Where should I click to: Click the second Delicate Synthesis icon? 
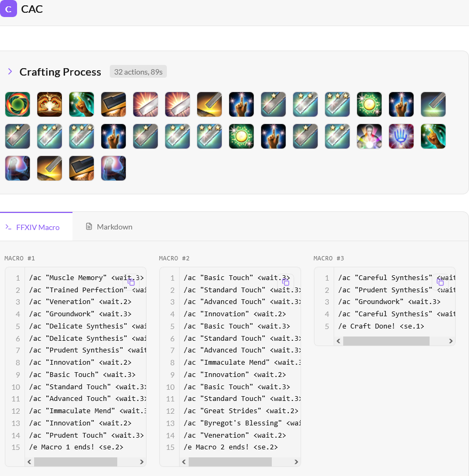point(177,104)
